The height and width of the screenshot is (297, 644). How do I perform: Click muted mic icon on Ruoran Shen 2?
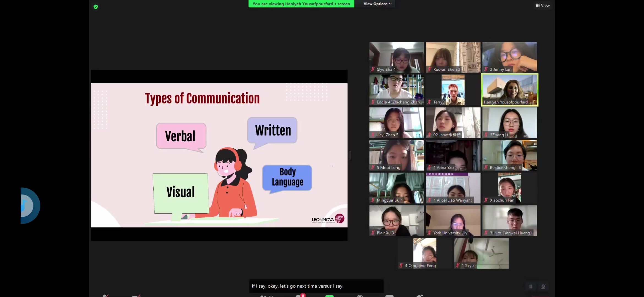429,69
